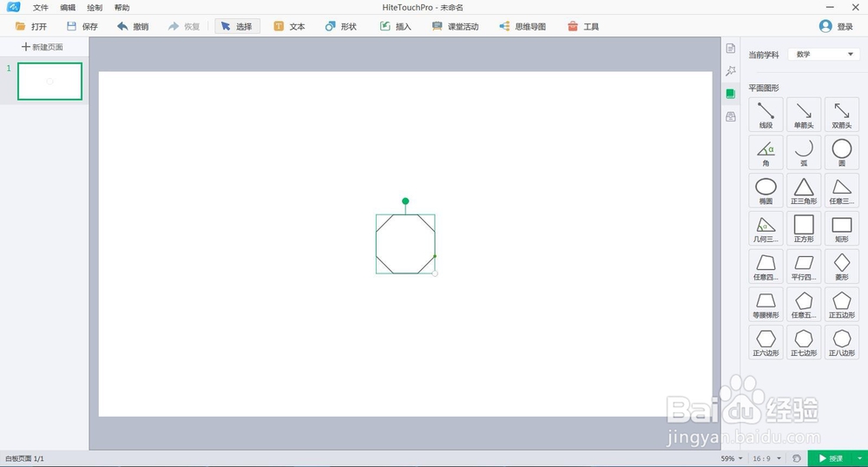This screenshot has width=868, height=467.
Task: Insert a 任意三角形 arbitrary triangle
Action: 841,190
